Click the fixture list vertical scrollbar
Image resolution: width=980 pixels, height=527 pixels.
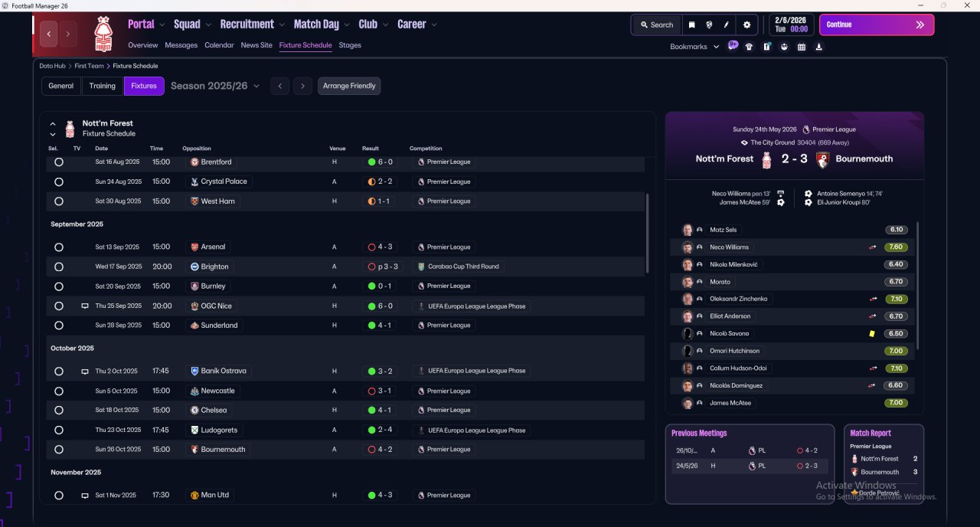pos(648,233)
